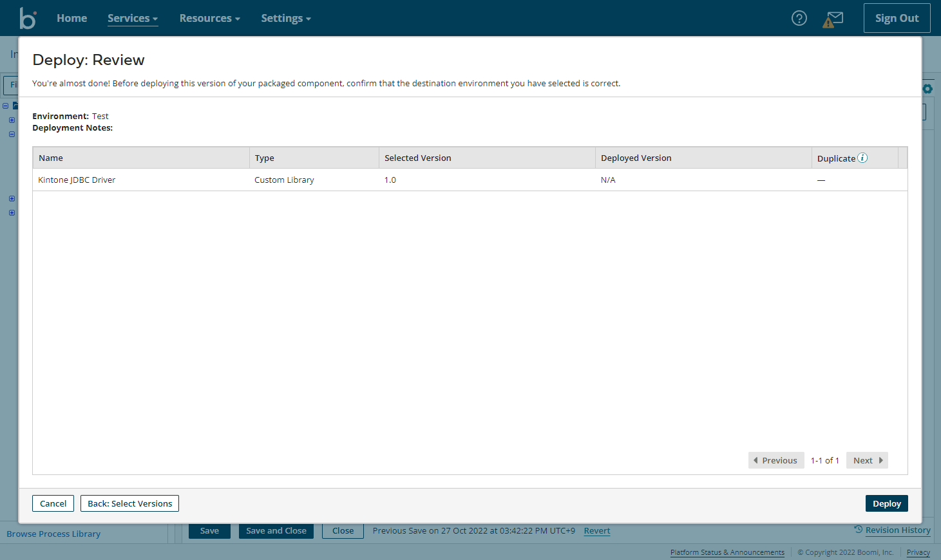The height and width of the screenshot is (560, 941).
Task: Open the Revision History link
Action: click(x=898, y=530)
